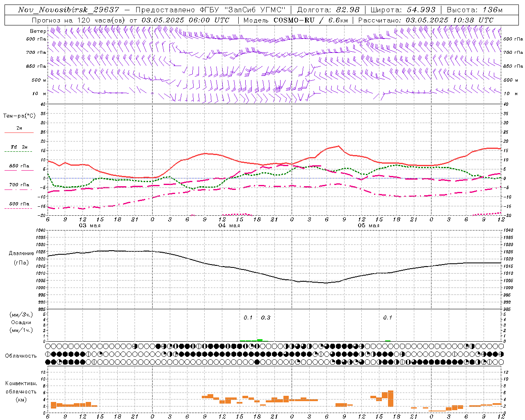Select the 2м temperature legend entry
This screenshot has height=420, width=525.
(x=19, y=128)
